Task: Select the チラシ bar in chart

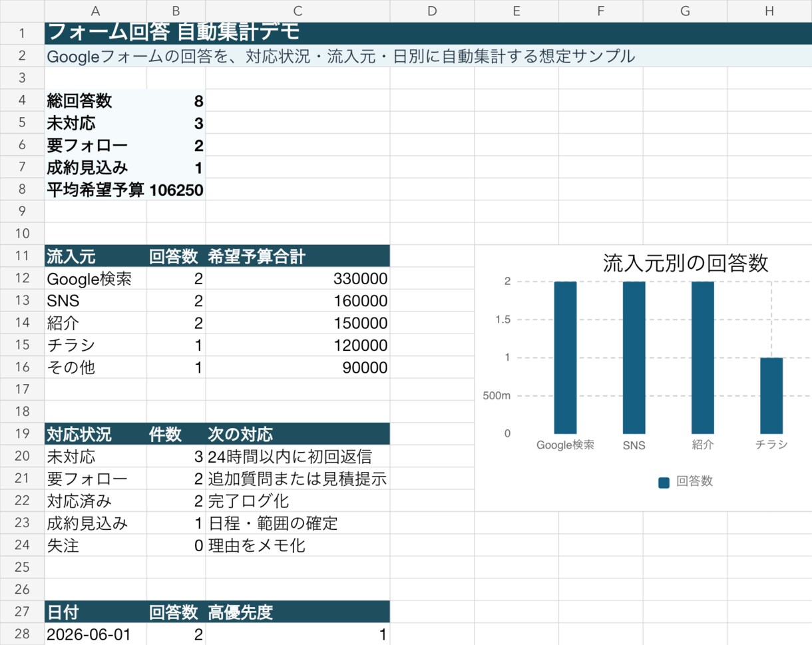Action: (x=771, y=395)
